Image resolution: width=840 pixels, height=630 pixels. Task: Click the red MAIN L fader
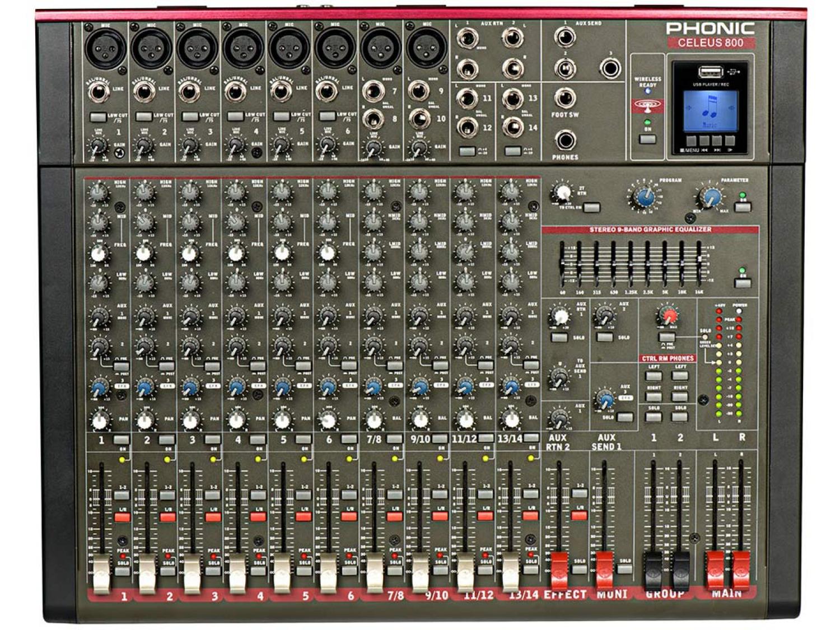click(x=714, y=569)
